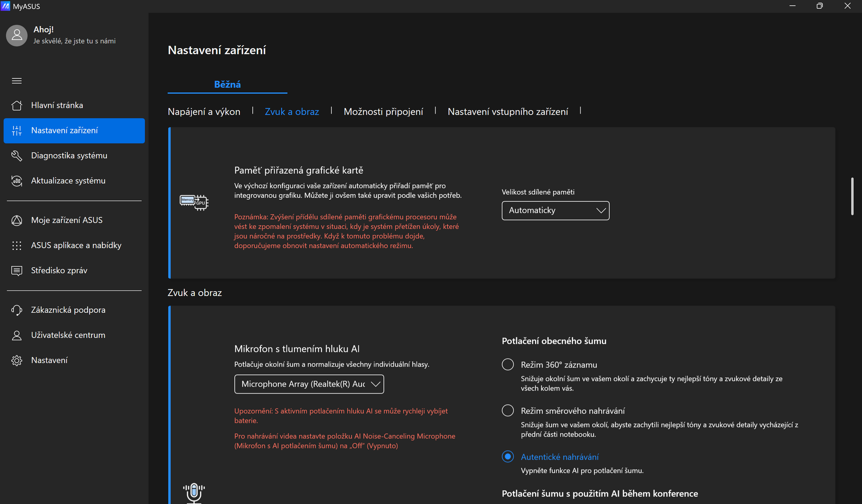This screenshot has width=862, height=504.
Task: Select Režim 360° záznamu radio button
Action: tap(508, 364)
